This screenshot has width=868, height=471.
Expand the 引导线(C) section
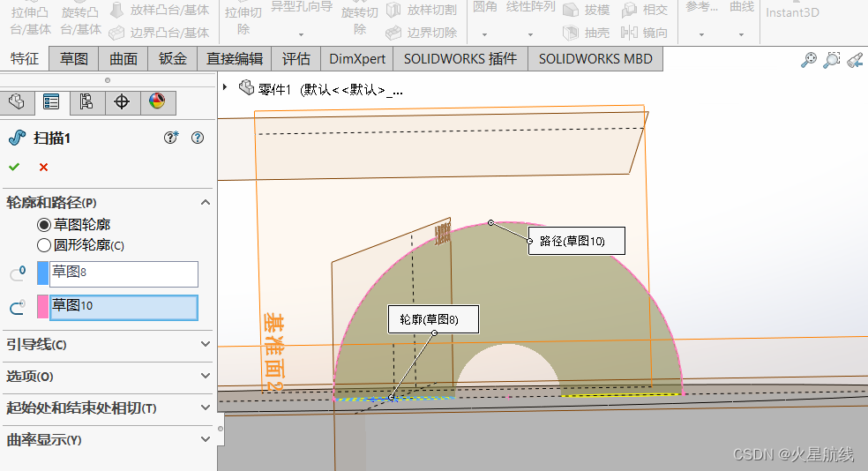(x=206, y=344)
